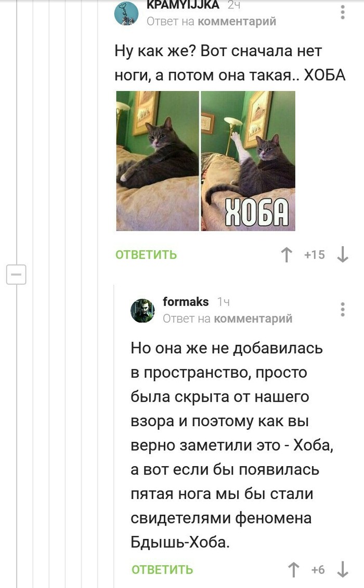Click the 1ч timestamp on formaks' comment
This screenshot has height=588, width=364.
click(x=224, y=301)
